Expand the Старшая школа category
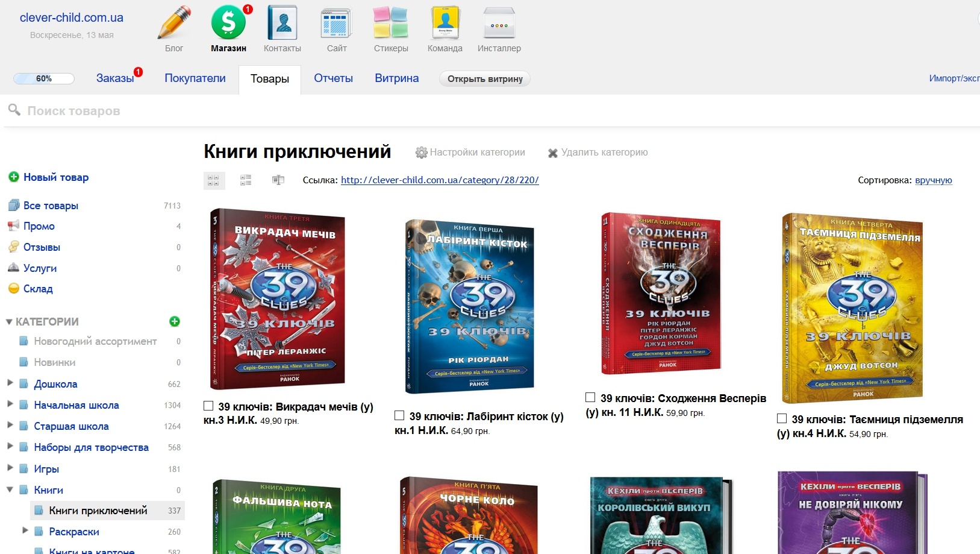This screenshot has height=554, width=980. [x=10, y=424]
